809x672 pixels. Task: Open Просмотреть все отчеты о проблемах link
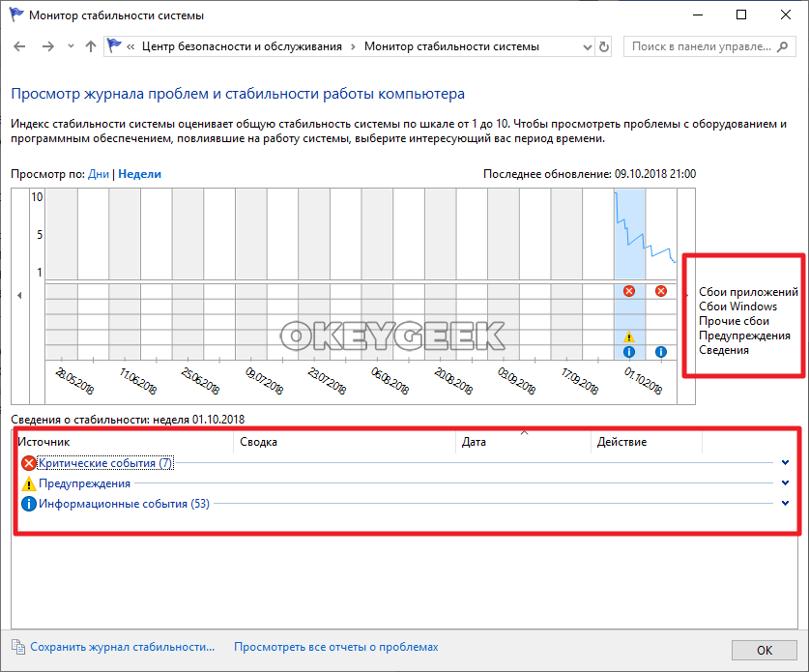[x=335, y=648]
